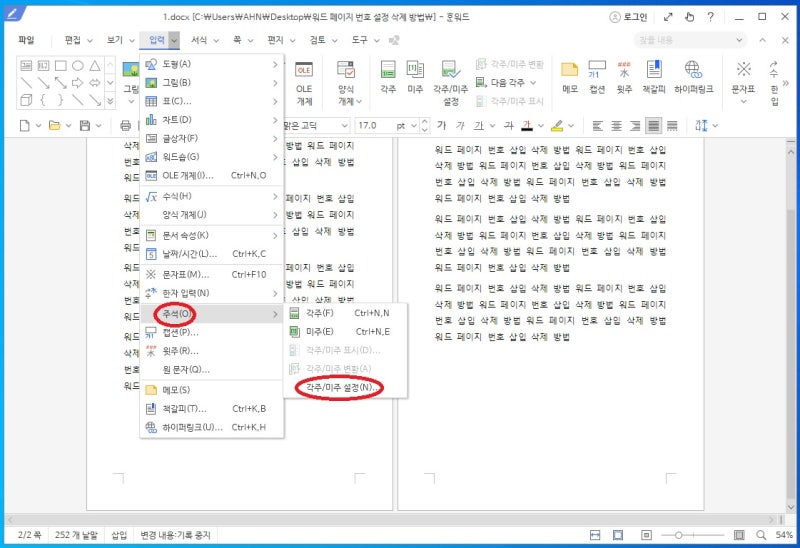Open the highlight color dropdown arrow

[x=571, y=126]
